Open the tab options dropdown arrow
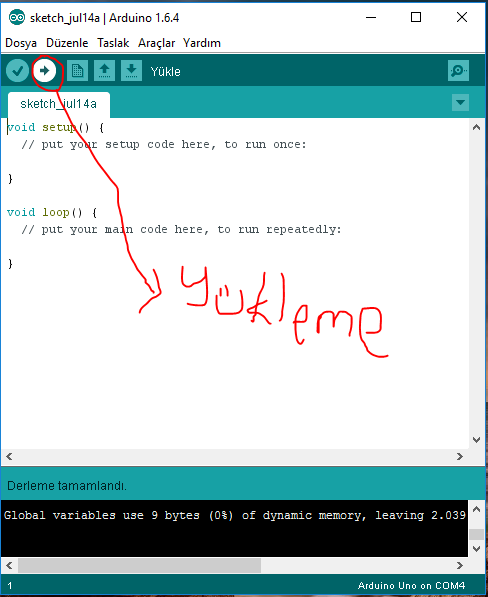 460,103
